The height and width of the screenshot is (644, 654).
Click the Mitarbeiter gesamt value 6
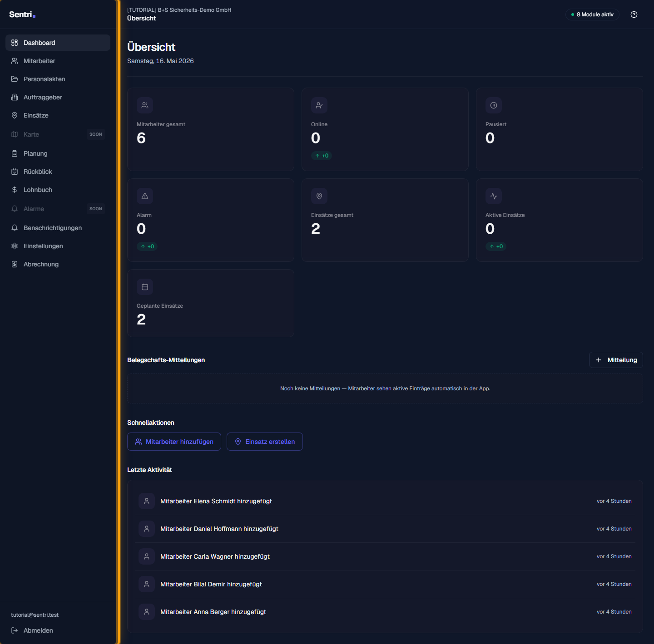(x=141, y=138)
